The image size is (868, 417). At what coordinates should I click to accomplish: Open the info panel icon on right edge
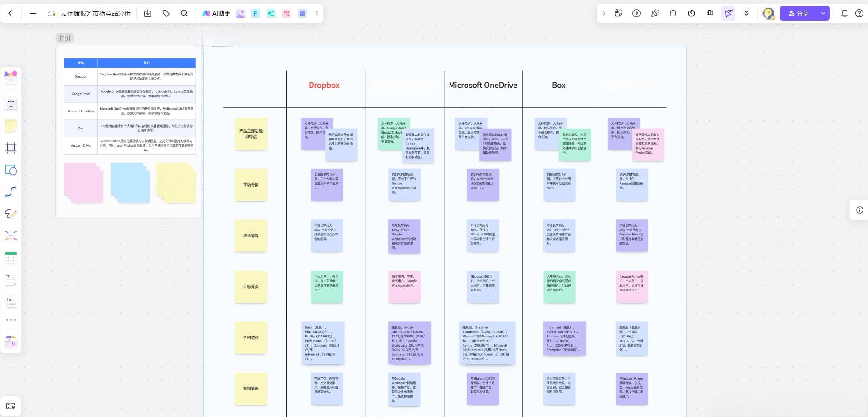click(860, 210)
